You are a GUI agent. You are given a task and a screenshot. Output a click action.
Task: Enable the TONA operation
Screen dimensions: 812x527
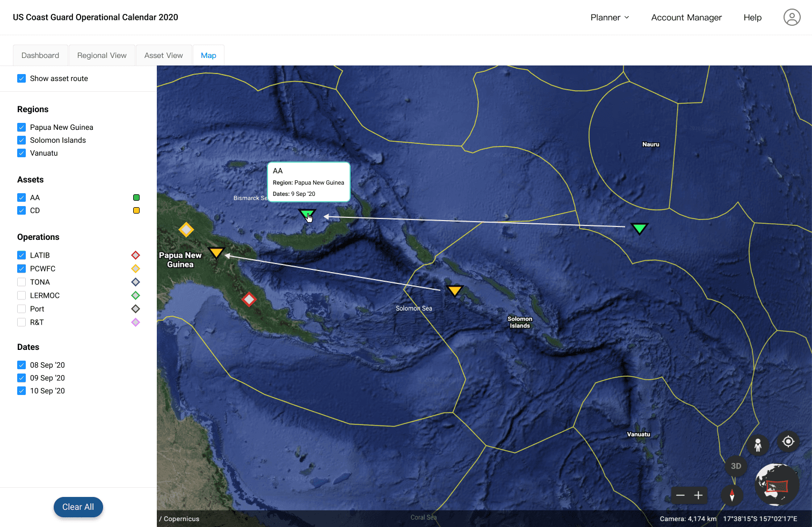point(21,282)
